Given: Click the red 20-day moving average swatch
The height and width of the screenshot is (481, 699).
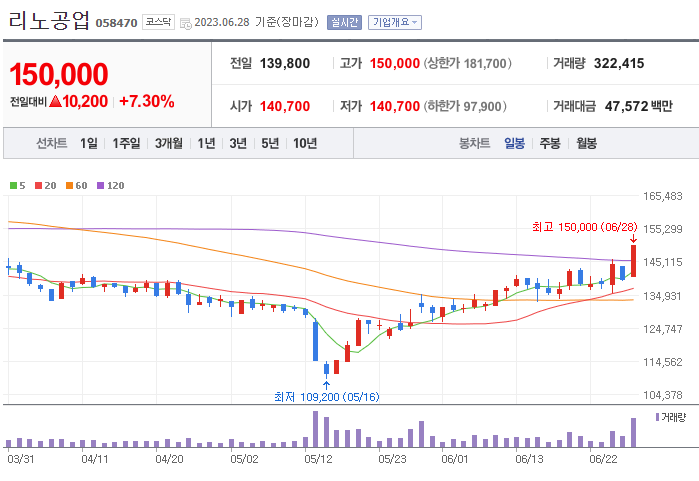Looking at the screenshot, I should click(x=38, y=185).
